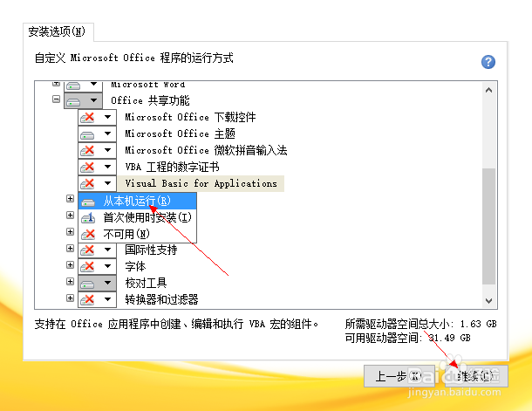Image resolution: width=532 pixels, height=411 pixels.
Task: Expand the 字体 tree node
Action: coord(71,265)
